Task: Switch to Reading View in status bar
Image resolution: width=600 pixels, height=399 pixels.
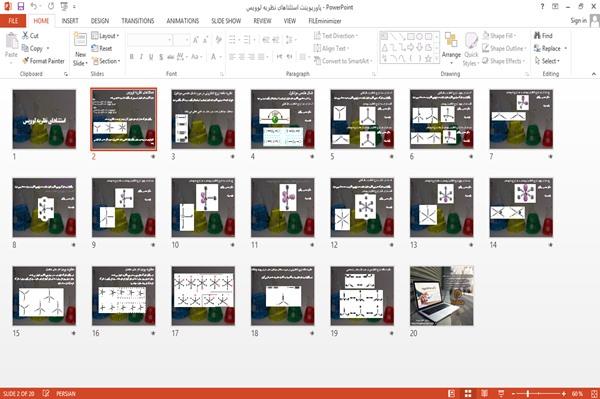Action: point(484,394)
